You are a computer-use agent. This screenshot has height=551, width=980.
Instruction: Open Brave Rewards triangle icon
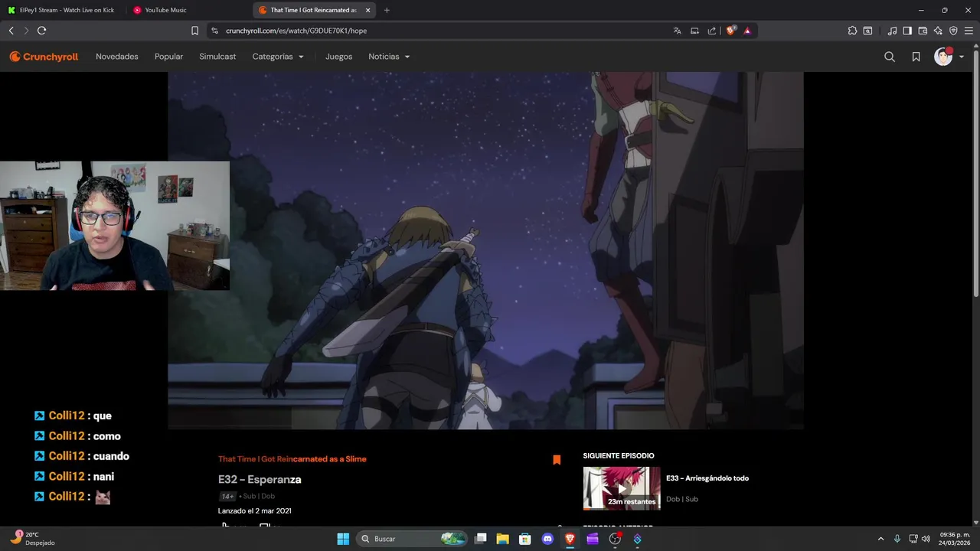tap(747, 31)
